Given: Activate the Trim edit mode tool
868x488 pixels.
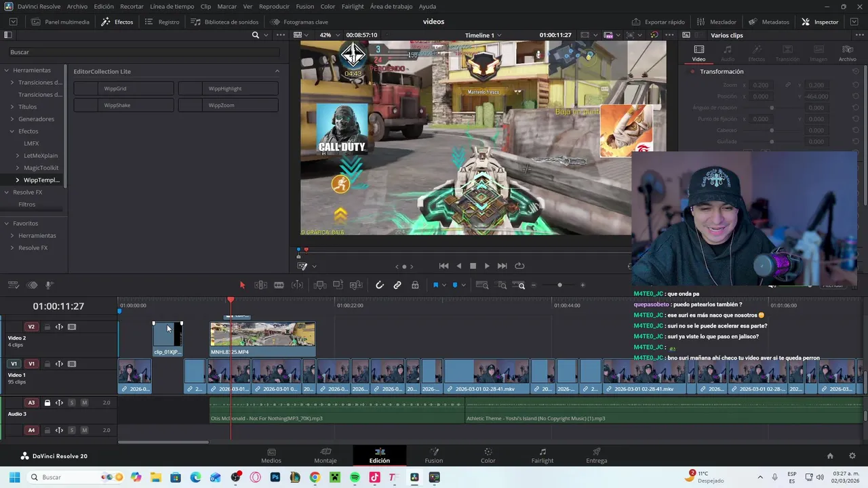Looking at the screenshot, I should tap(260, 285).
